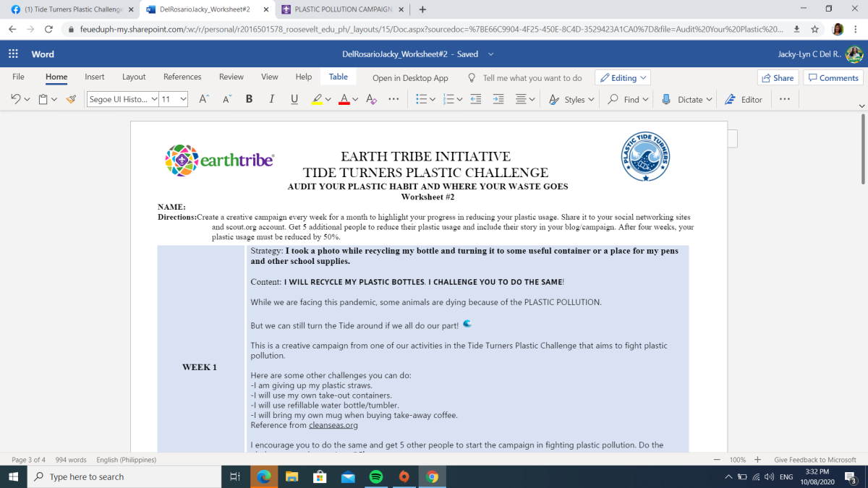Click the Clear Formatting icon
The height and width of the screenshot is (488, 868).
coord(371,100)
